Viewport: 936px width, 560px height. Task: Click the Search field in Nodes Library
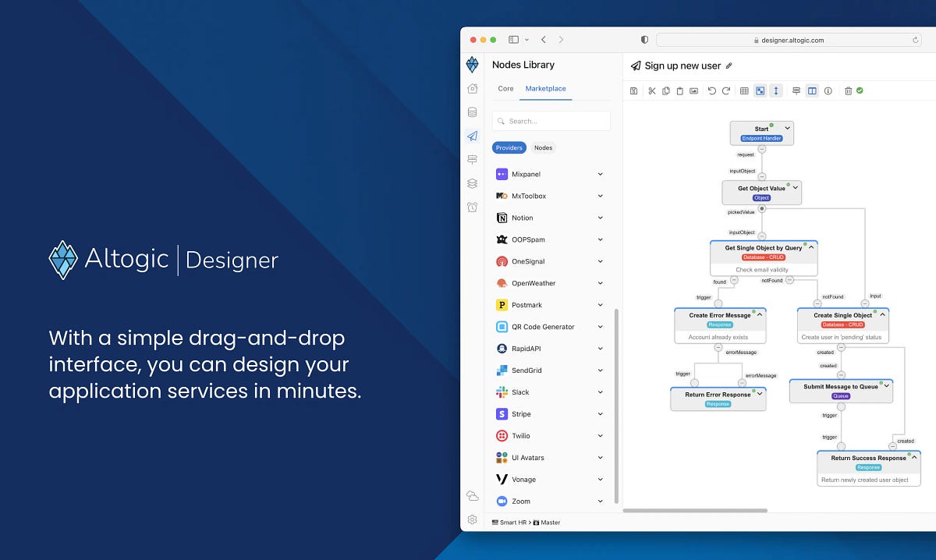551,120
